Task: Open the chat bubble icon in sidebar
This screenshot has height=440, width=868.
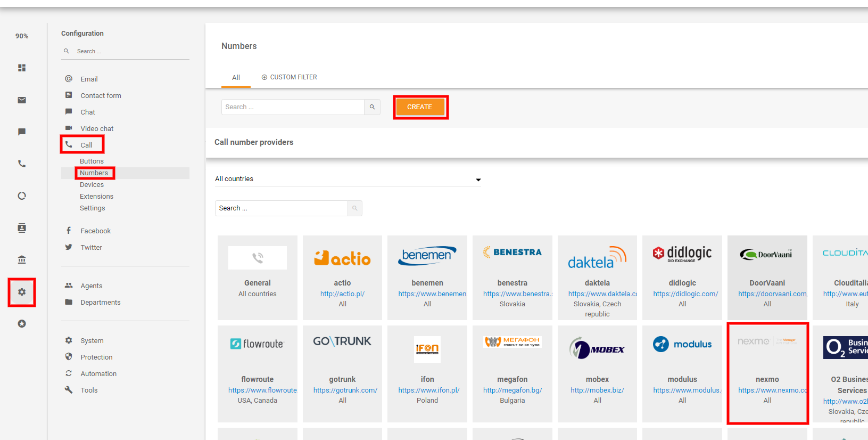Action: pyautogui.click(x=22, y=132)
